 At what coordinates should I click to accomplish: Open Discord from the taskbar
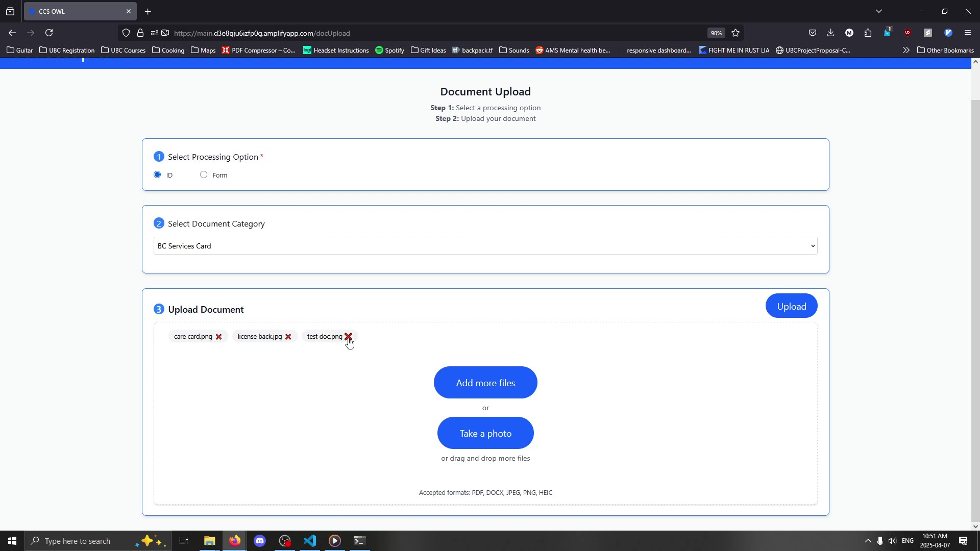[260, 541]
